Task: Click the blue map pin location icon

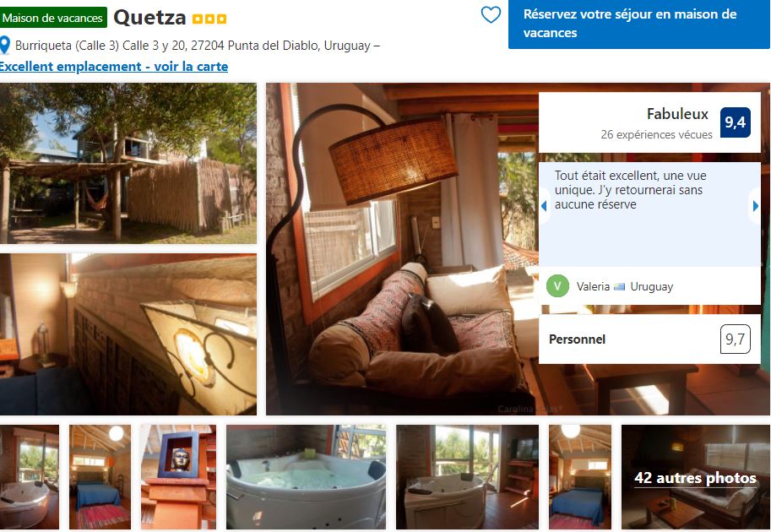Action: [x=5, y=46]
